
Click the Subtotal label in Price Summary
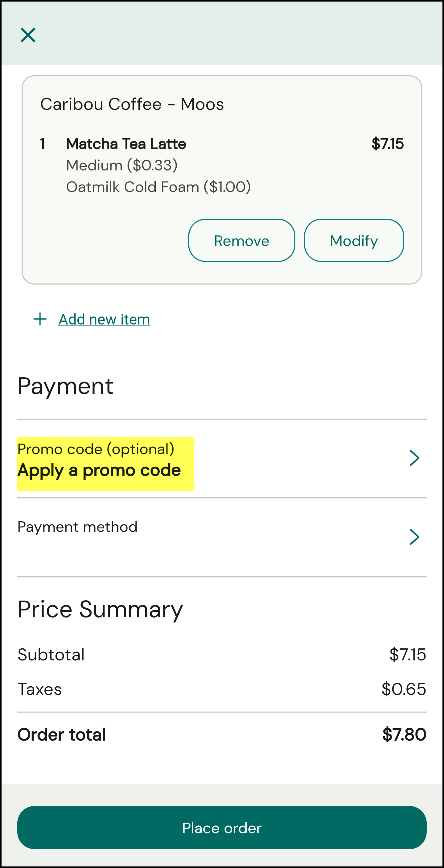(51, 655)
